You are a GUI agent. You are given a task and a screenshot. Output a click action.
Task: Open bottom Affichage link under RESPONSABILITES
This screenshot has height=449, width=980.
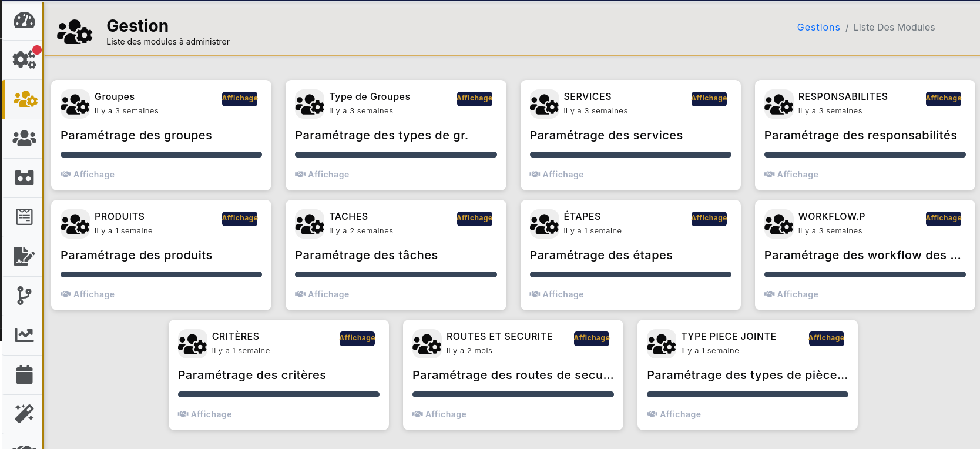click(x=791, y=175)
